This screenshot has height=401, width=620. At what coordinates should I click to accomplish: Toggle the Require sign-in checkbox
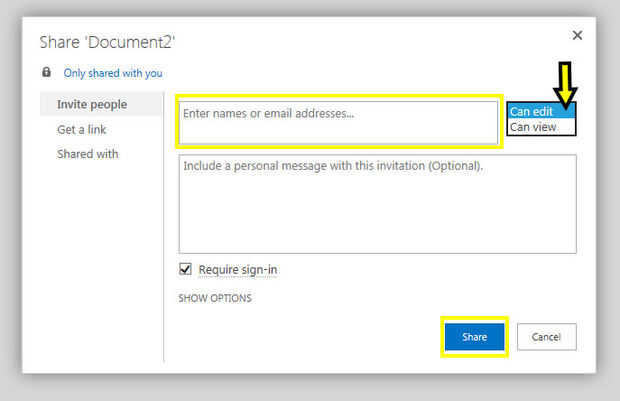coord(185,269)
